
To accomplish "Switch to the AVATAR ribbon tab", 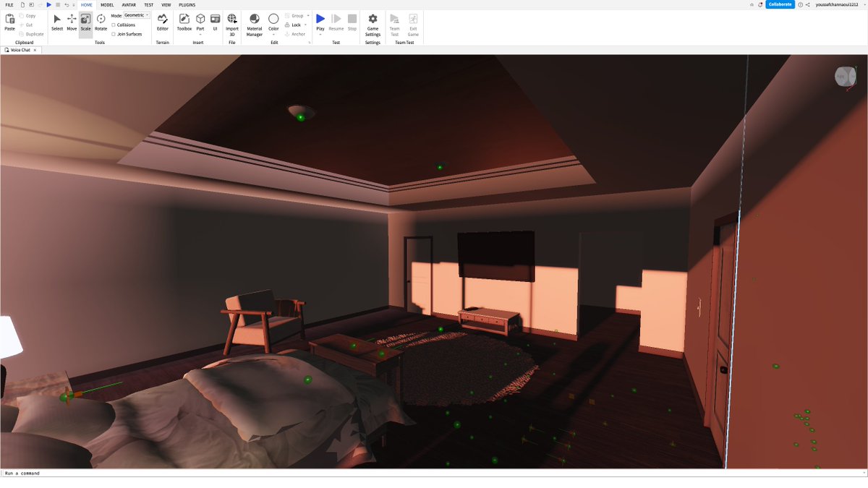I will pyautogui.click(x=129, y=4).
